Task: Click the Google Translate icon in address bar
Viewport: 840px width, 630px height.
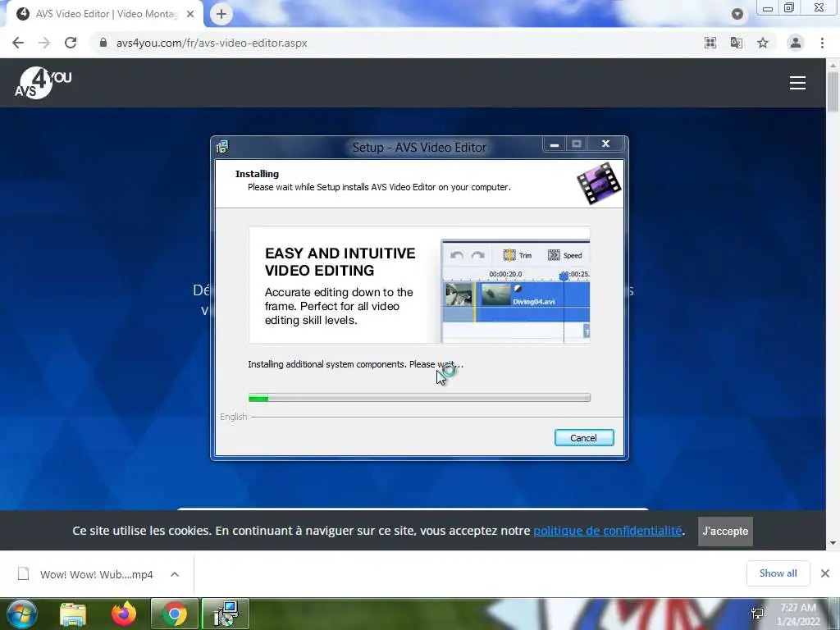Action: coord(737,43)
